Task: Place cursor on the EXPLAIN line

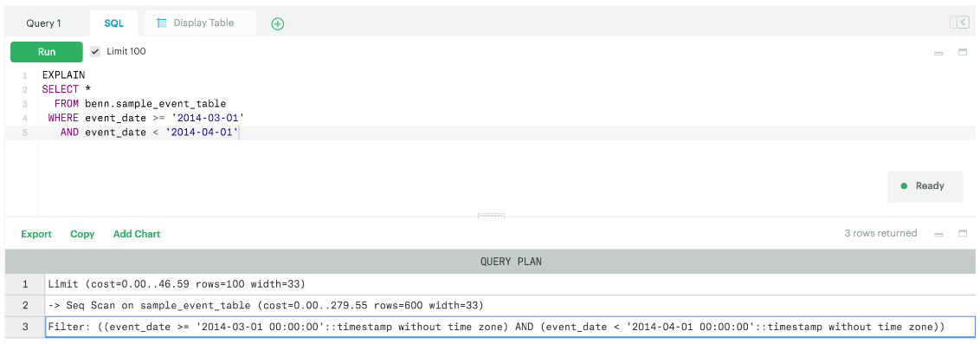Action: 63,75
